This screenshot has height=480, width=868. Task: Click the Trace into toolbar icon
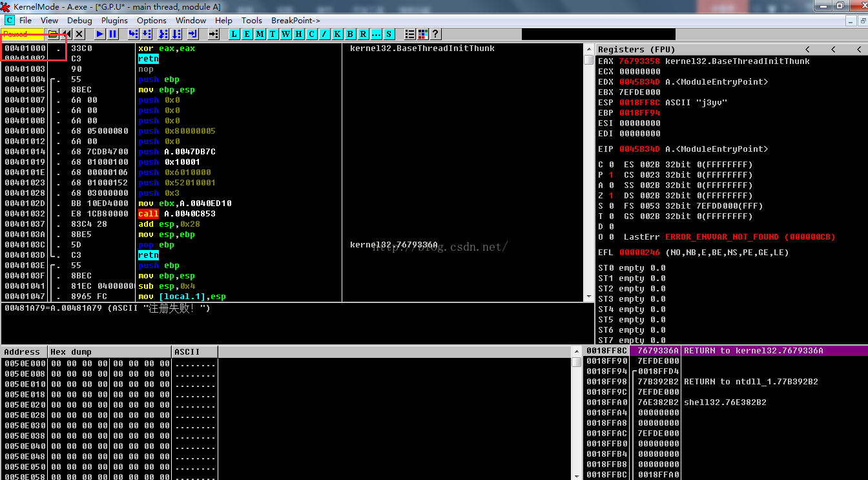pos(163,34)
